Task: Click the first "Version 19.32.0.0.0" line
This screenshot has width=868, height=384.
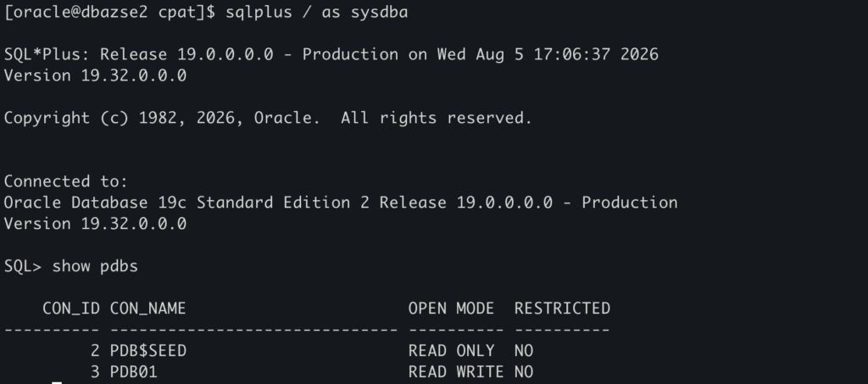Action: [95, 75]
